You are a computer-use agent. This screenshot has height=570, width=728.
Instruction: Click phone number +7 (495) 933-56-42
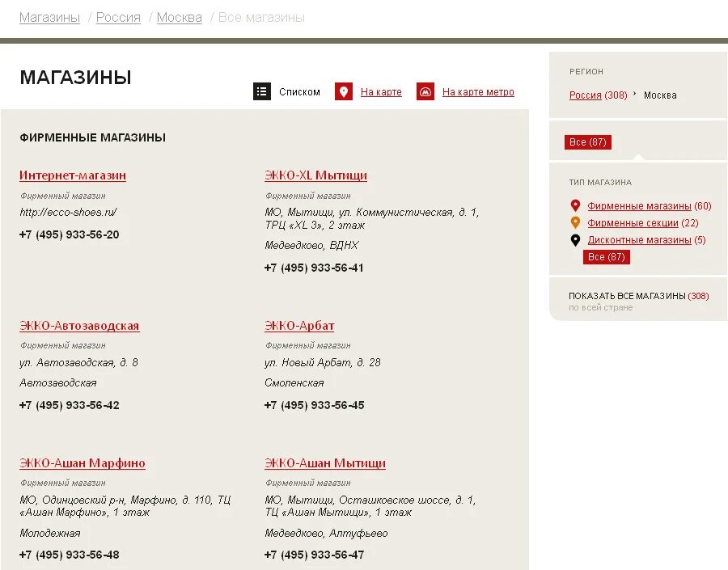70,405
